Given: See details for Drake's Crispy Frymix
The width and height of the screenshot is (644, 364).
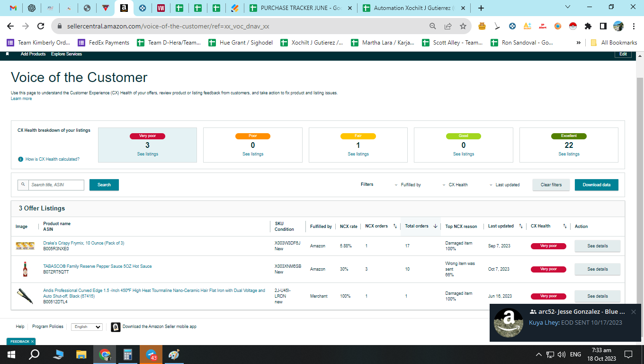Looking at the screenshot, I should [x=597, y=246].
